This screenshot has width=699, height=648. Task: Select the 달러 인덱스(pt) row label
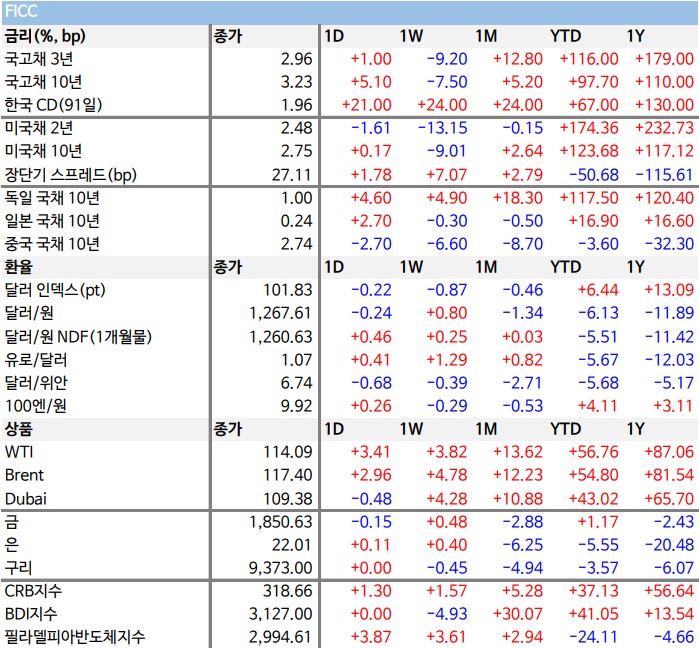point(55,291)
